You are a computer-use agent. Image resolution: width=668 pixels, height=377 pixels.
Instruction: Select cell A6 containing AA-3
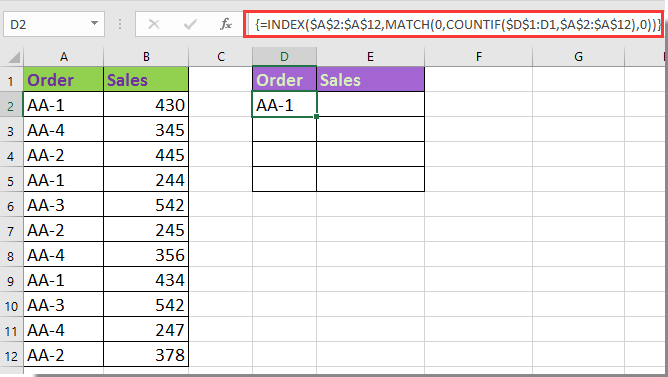pos(63,205)
